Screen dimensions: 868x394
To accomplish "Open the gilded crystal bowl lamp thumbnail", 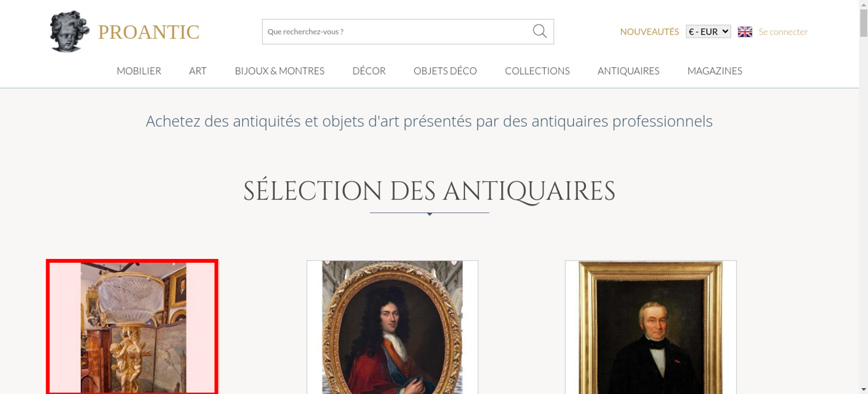I will (x=132, y=327).
